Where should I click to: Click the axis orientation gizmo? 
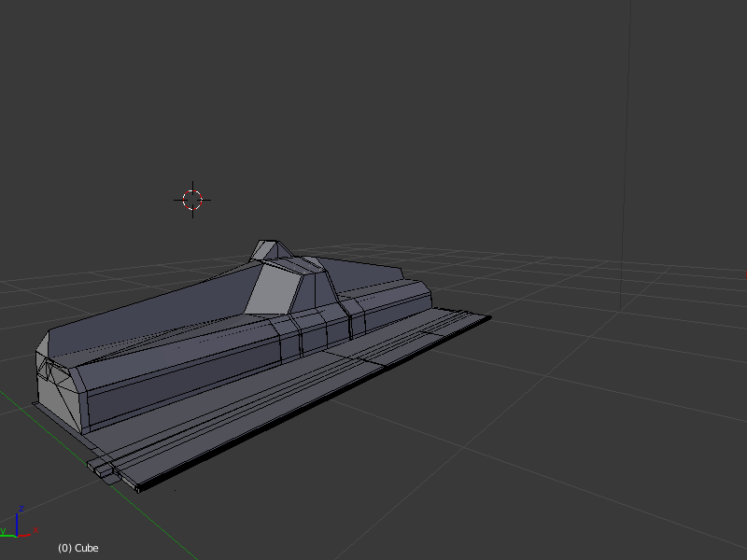19,523
